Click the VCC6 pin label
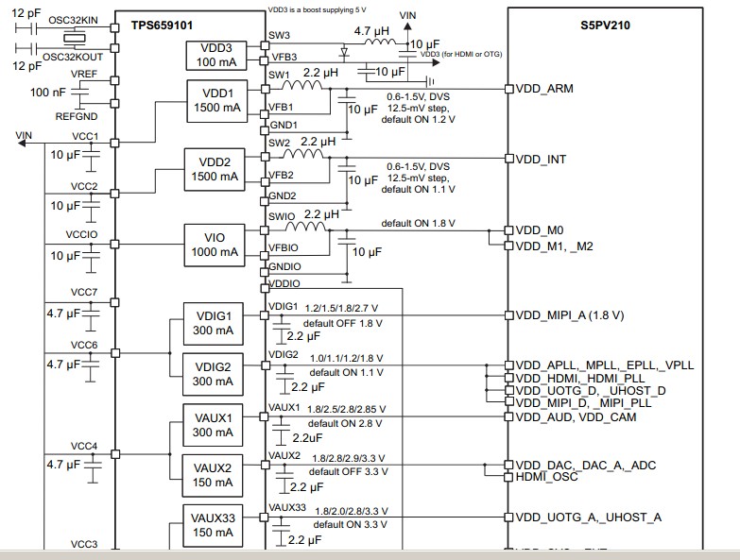This screenshot has height=560, width=740. click(84, 345)
